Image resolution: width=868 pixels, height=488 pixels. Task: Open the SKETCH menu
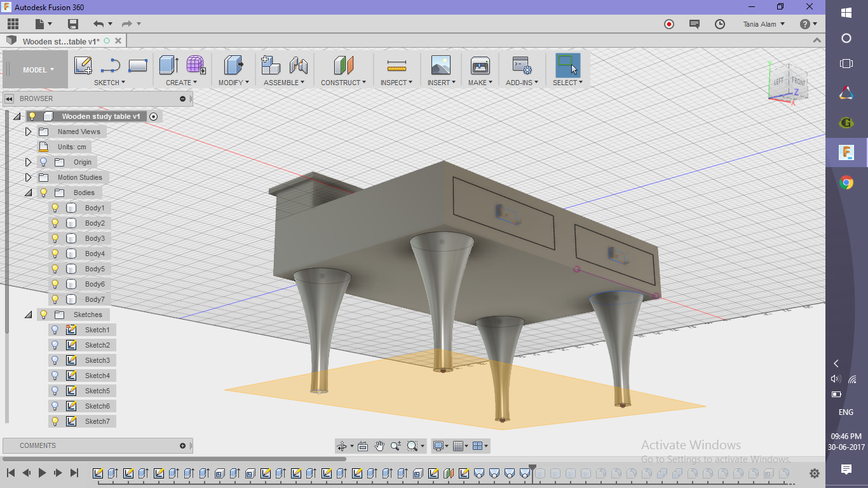pos(109,83)
